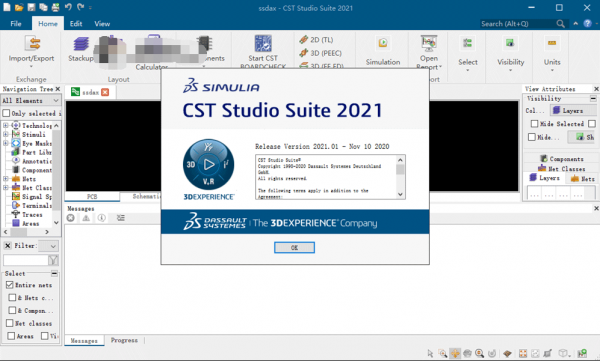600x361 pixels.
Task: Open the All Elements dropdown
Action: (30, 100)
